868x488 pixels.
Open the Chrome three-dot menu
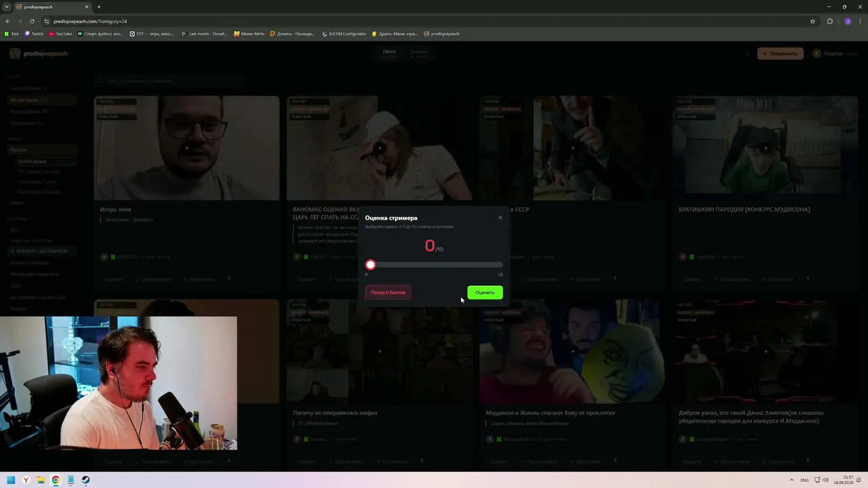860,21
